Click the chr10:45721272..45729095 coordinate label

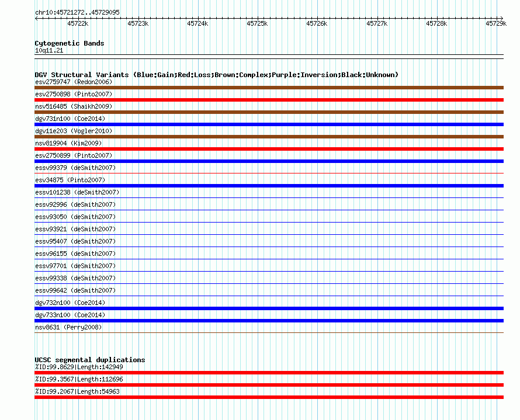coord(77,12)
